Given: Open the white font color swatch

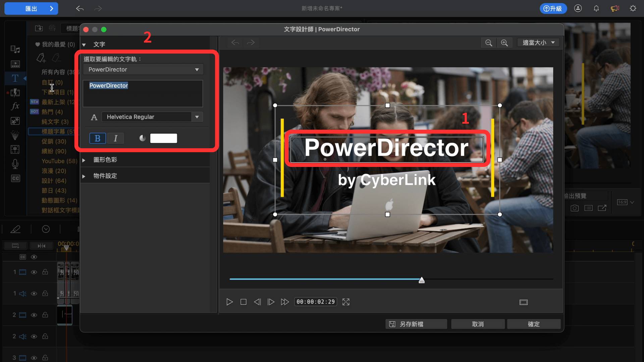Looking at the screenshot, I should click(x=163, y=138).
